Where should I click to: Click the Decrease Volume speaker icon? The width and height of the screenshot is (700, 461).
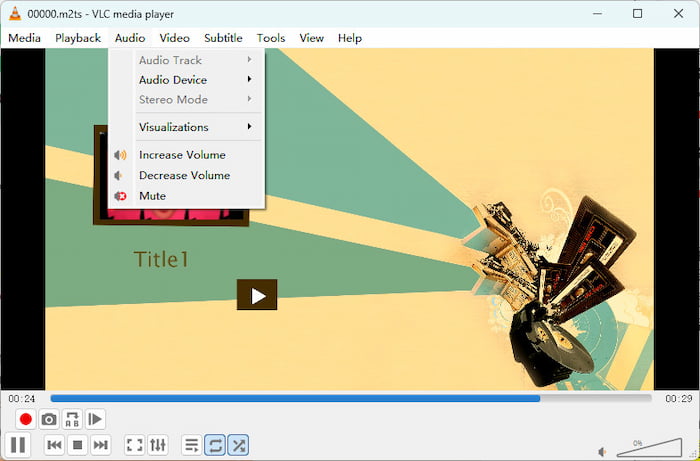point(118,175)
